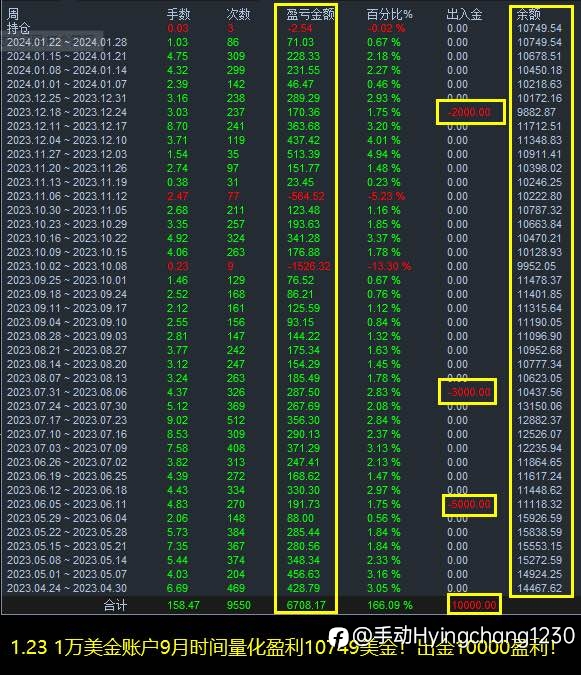The width and height of the screenshot is (581, 675).
Task: Click the profit value 437.42
Action: [303, 140]
